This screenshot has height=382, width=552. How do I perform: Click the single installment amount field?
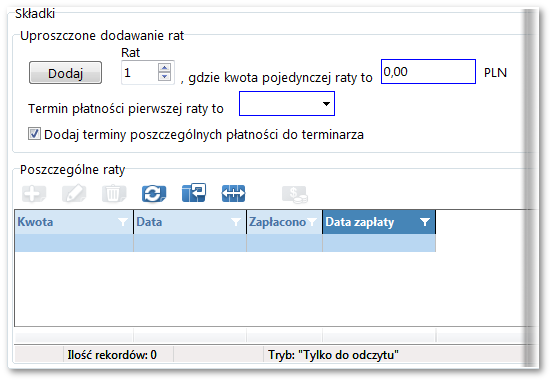pos(428,72)
